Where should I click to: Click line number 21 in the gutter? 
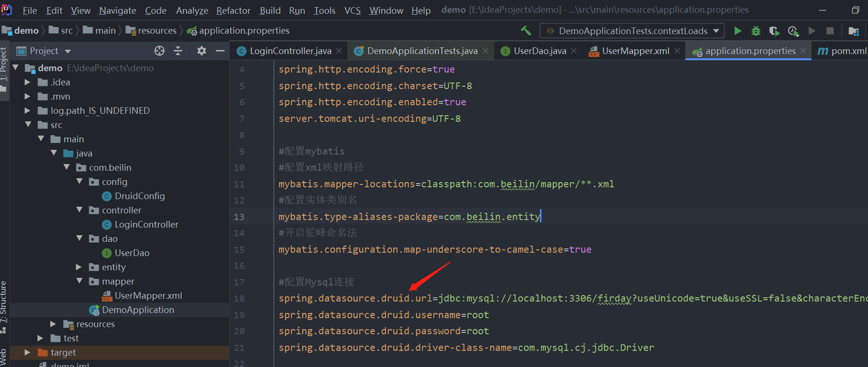tap(239, 348)
